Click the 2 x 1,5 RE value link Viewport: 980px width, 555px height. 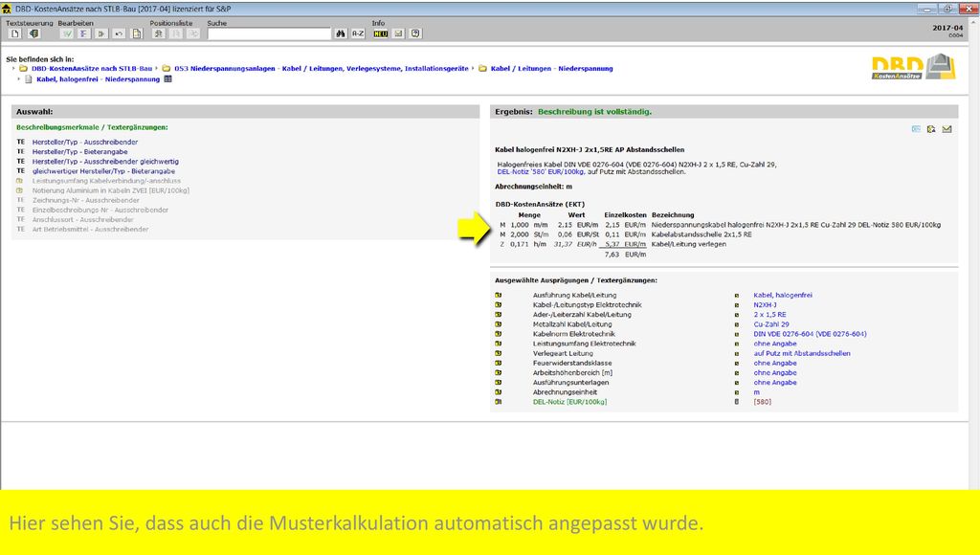click(x=770, y=315)
